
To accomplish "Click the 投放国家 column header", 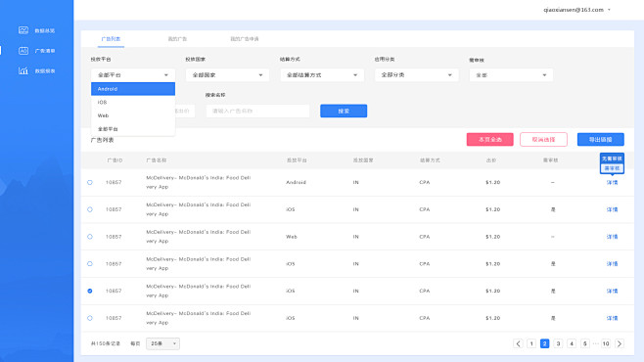I will click(363, 160).
